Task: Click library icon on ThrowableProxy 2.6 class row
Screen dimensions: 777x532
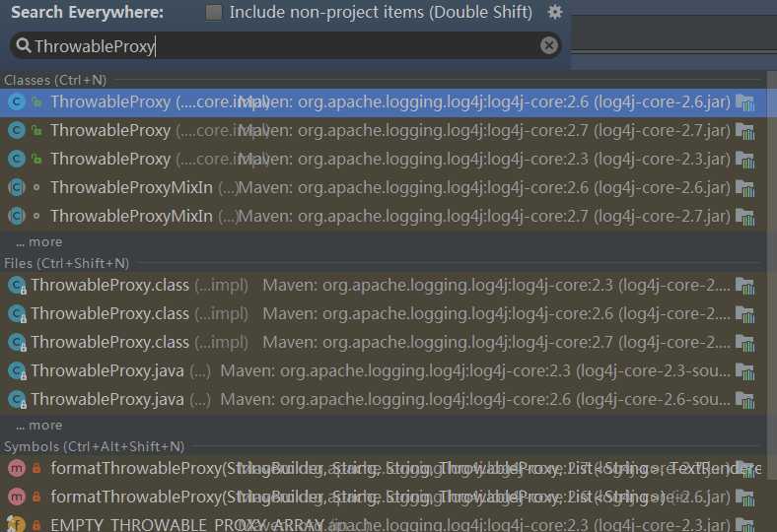Action: [745, 102]
